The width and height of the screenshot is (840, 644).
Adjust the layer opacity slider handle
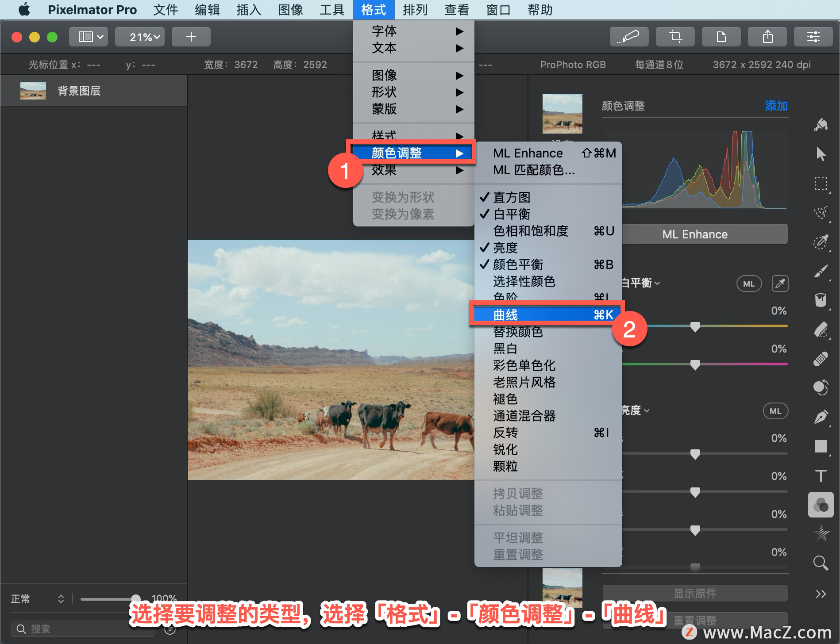(x=136, y=599)
